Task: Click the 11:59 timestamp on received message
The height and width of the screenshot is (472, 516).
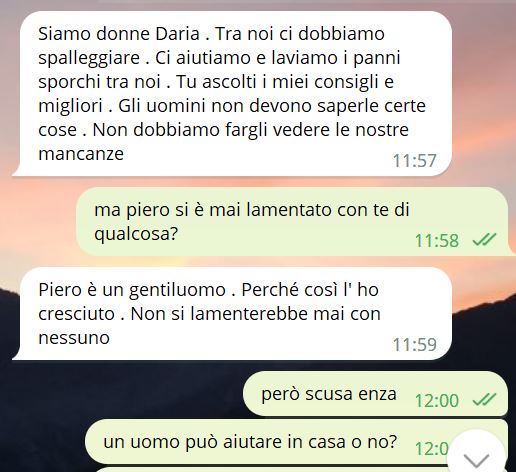Action: pos(414,345)
